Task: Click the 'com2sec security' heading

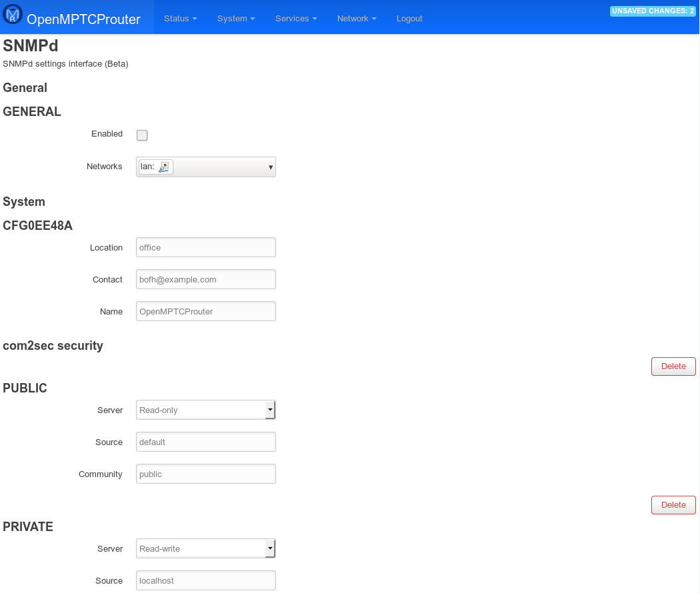Action: click(x=53, y=346)
